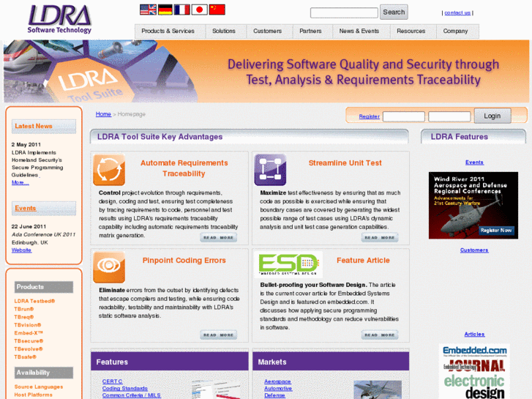
Task: Open the Website link for Ada Conference
Action: click(21, 250)
